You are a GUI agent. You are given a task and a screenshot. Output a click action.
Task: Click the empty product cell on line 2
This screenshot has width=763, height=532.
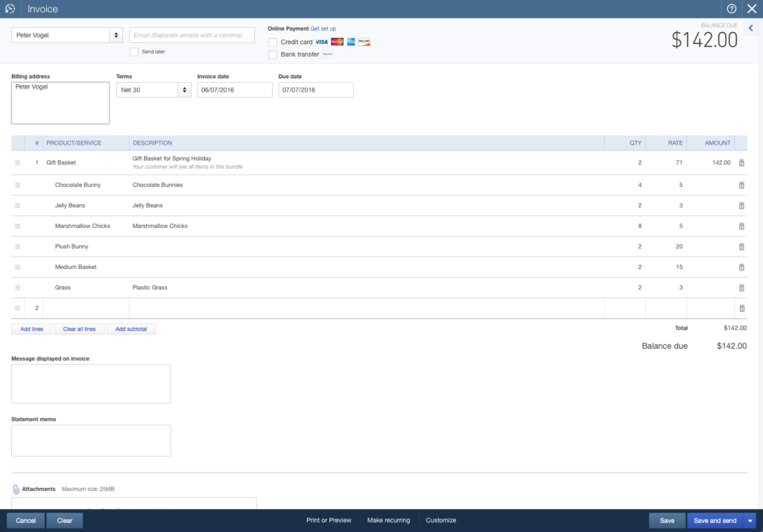pyautogui.click(x=86, y=308)
